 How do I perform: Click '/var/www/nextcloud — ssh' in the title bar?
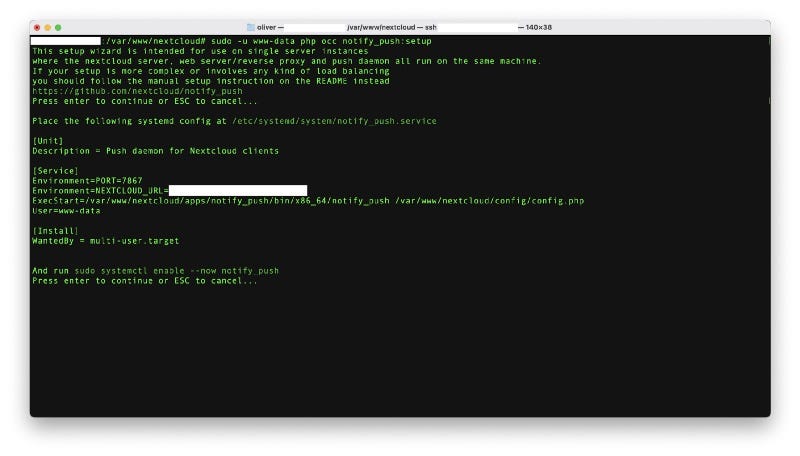click(x=392, y=28)
